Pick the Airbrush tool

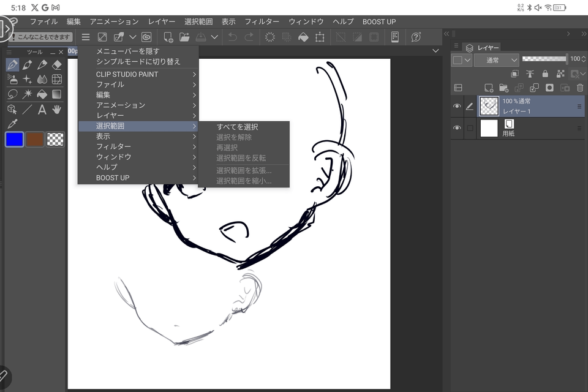(12, 78)
